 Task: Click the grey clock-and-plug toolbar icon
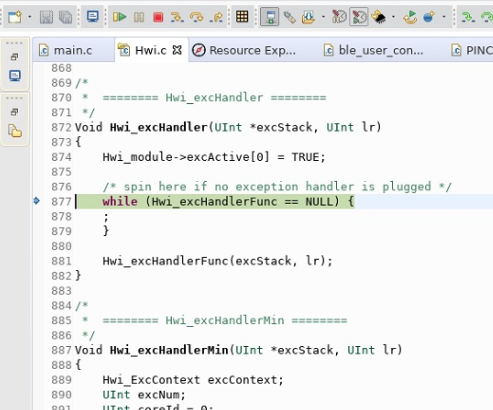[339, 17]
